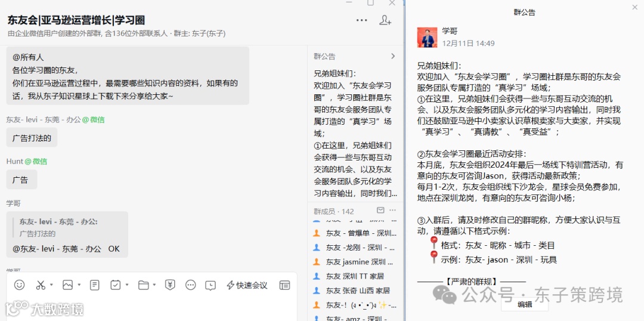The height and width of the screenshot is (321, 644).
Task: Select 学哥's reply ending with OK
Action: point(67,234)
